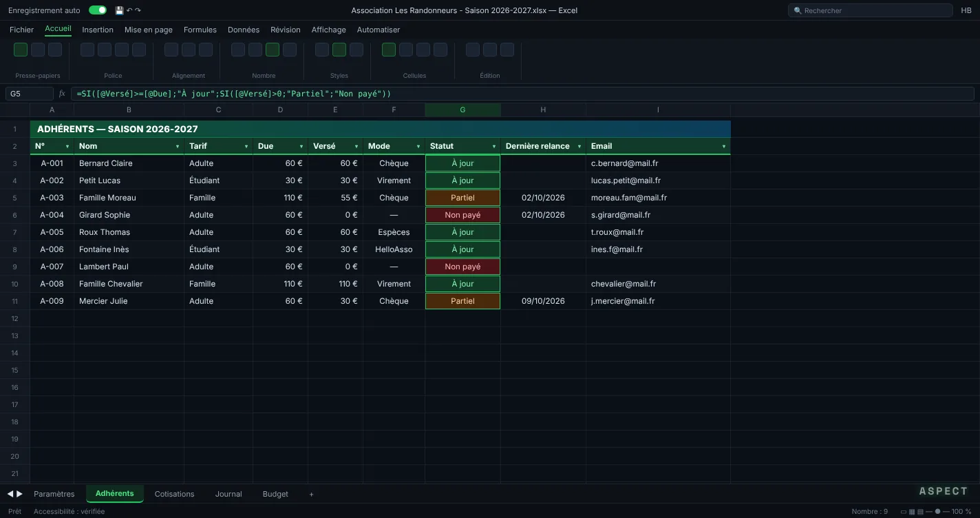Click the Name Box showing G5
980x518 pixels.
tap(30, 94)
